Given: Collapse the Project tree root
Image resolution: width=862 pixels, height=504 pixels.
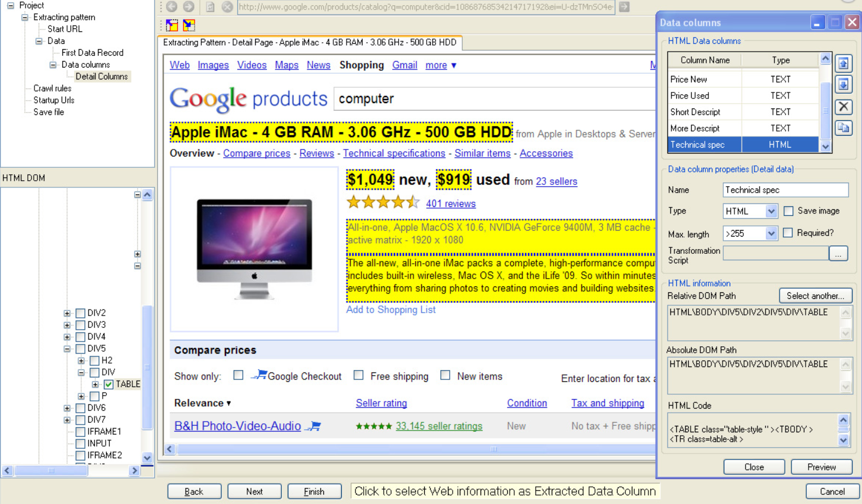Looking at the screenshot, I should coord(11,5).
